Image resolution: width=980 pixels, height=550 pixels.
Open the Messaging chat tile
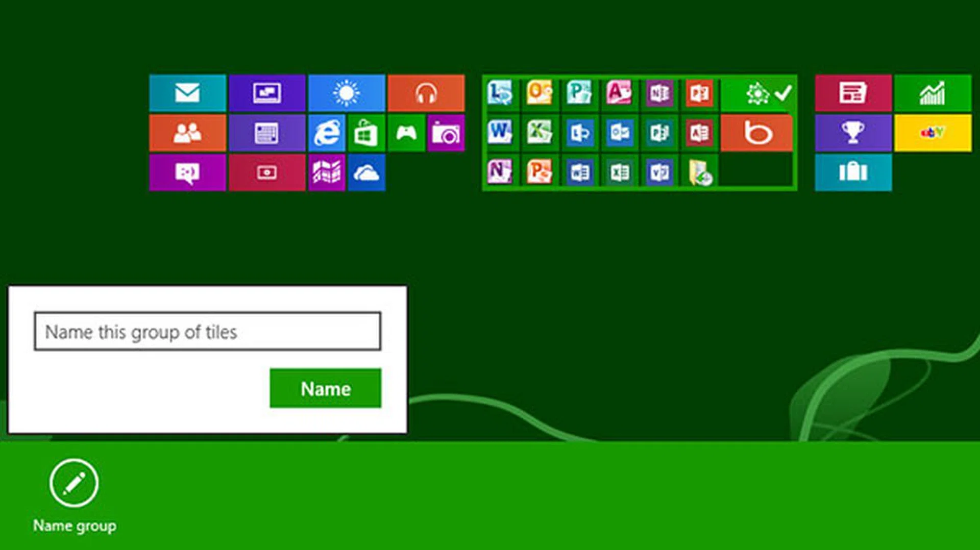[187, 172]
